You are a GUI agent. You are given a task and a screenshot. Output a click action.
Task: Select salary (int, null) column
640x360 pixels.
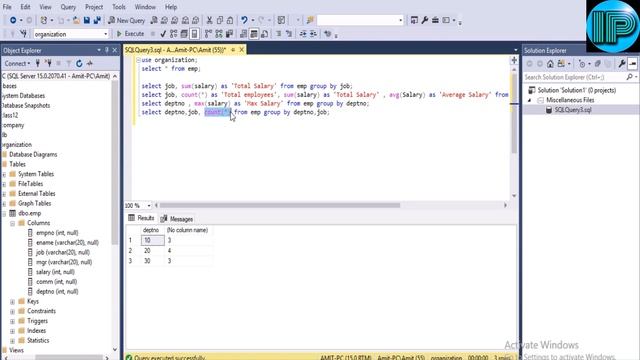[55, 272]
